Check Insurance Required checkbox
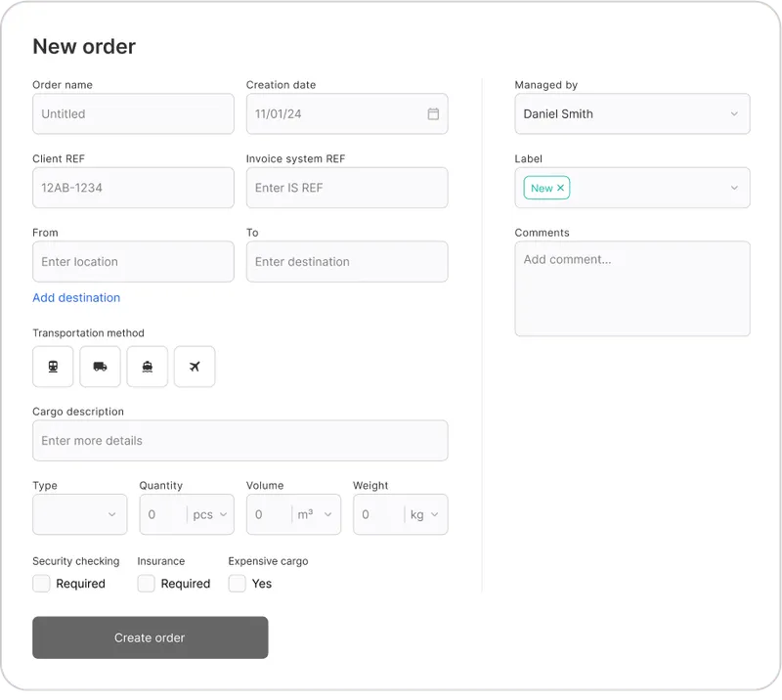This screenshot has height=700, width=782. [146, 584]
